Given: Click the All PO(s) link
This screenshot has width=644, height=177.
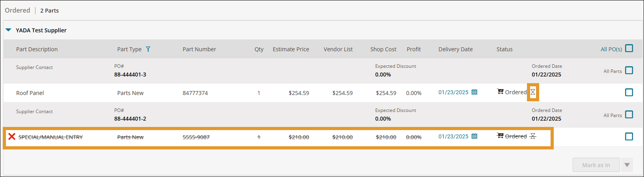Looking at the screenshot, I should pyautogui.click(x=611, y=49).
